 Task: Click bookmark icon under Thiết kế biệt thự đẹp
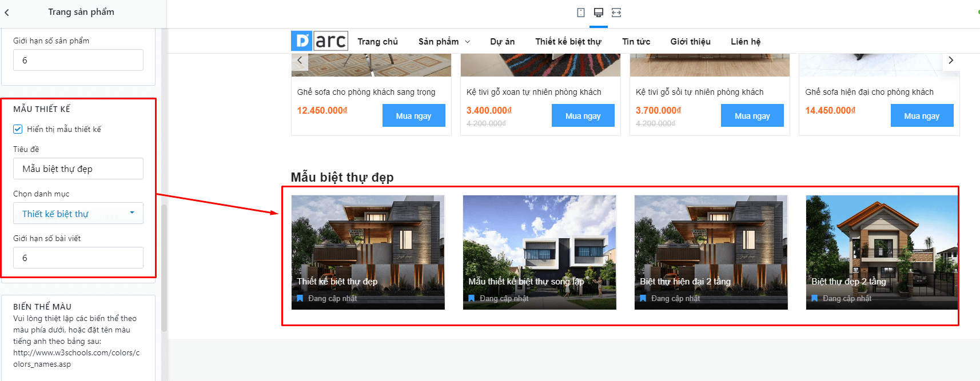coord(300,298)
